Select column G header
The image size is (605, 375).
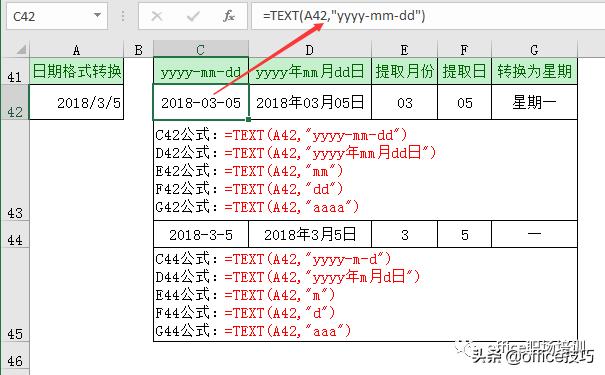point(534,50)
